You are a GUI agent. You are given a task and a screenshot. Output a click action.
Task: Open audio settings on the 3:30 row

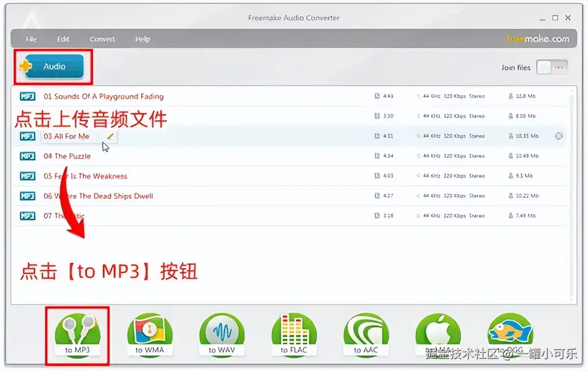pyautogui.click(x=454, y=116)
